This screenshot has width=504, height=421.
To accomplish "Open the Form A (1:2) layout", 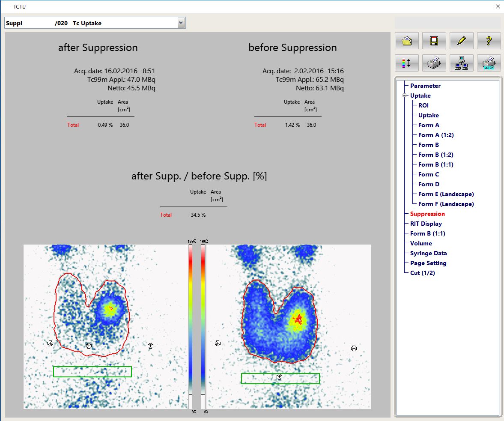I will point(435,135).
